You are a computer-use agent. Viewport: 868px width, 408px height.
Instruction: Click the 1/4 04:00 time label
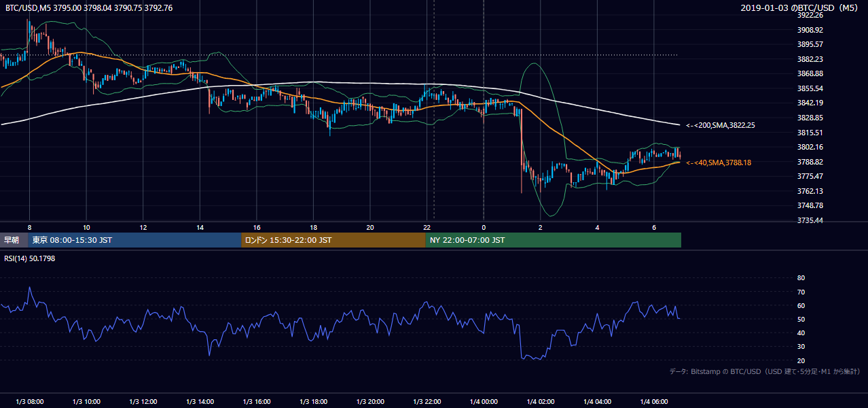(598, 402)
